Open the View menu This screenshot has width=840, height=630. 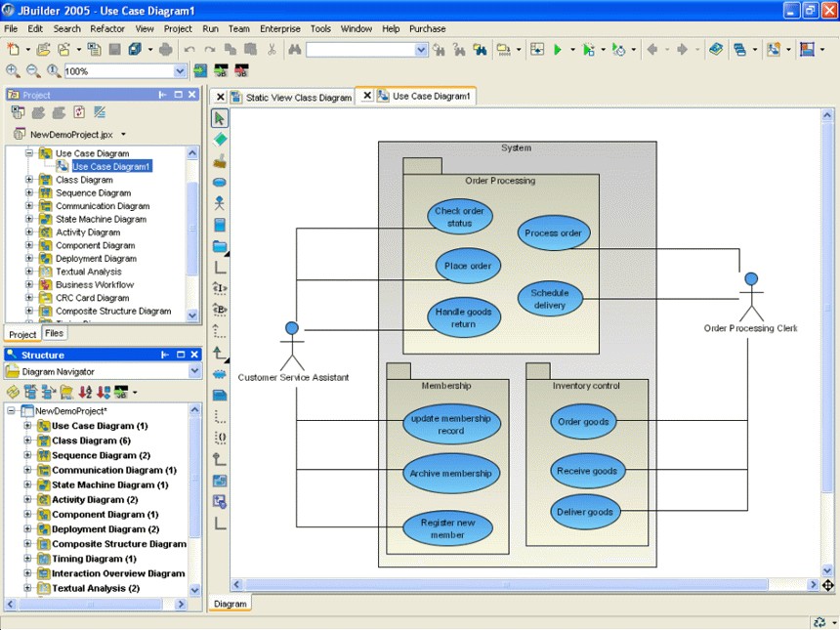(145, 29)
